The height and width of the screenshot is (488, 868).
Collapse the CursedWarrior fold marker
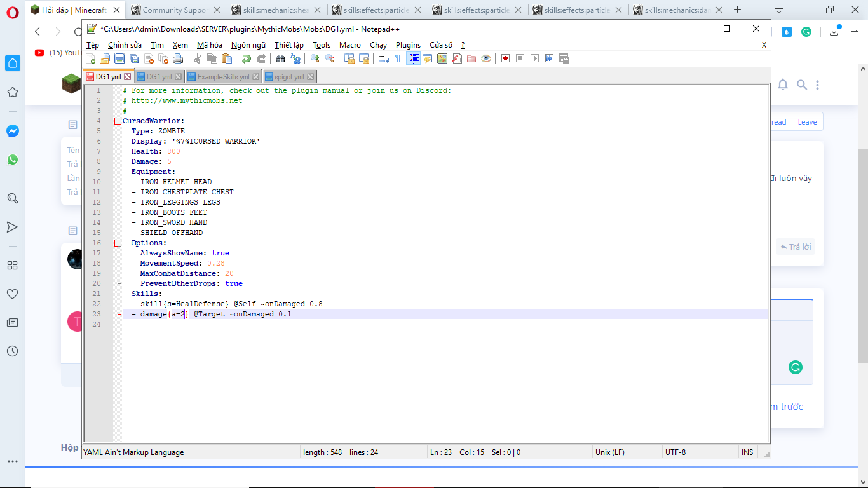click(x=118, y=121)
